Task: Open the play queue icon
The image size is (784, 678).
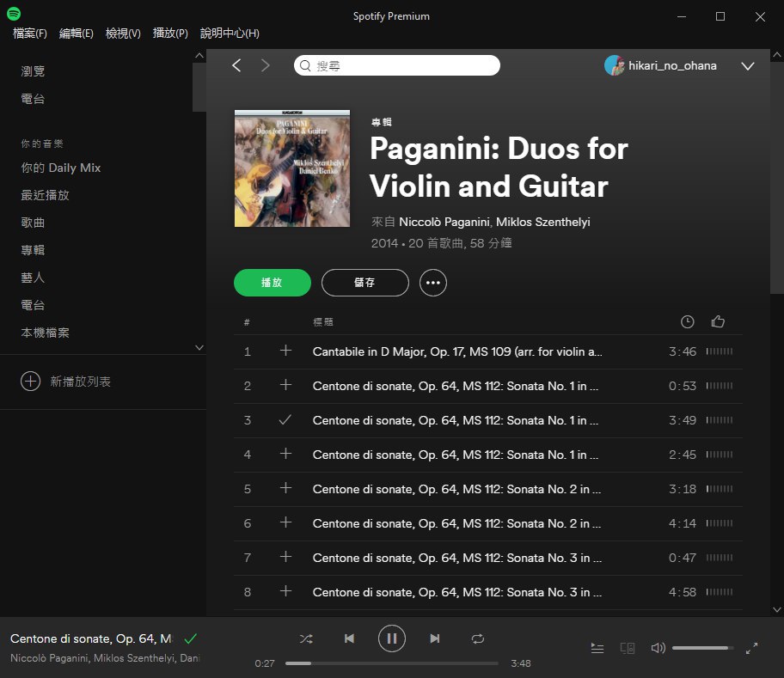Action: (597, 648)
